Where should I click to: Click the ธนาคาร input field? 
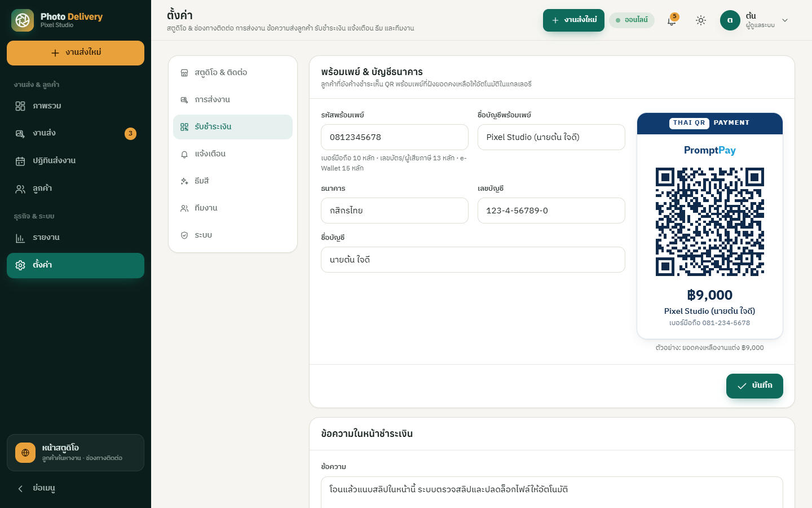pos(395,211)
